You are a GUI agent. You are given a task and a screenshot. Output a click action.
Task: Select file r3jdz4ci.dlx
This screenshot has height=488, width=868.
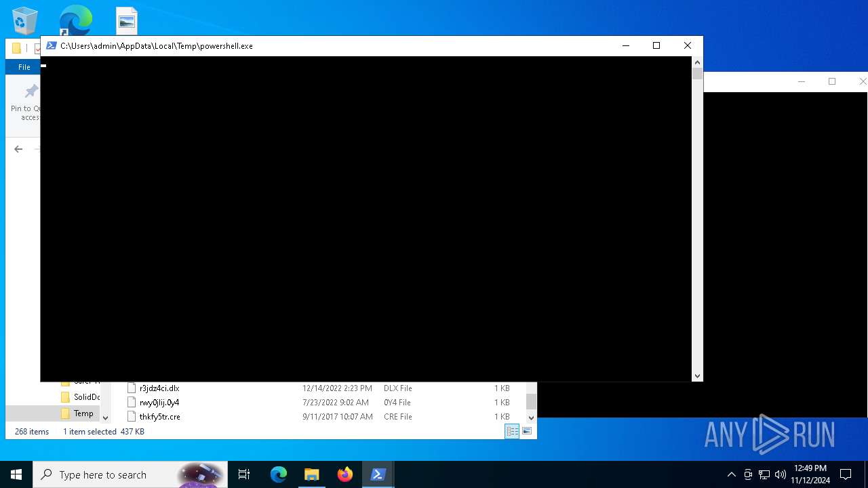point(159,388)
